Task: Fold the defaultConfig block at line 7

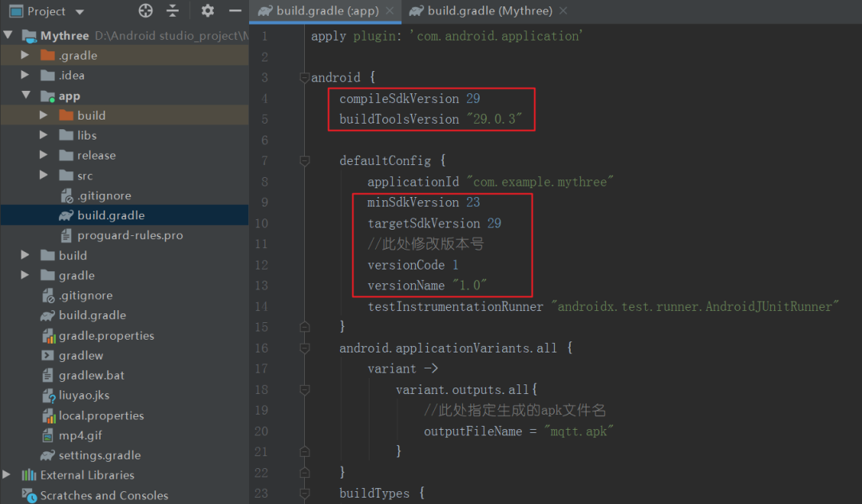Action: pos(305,160)
